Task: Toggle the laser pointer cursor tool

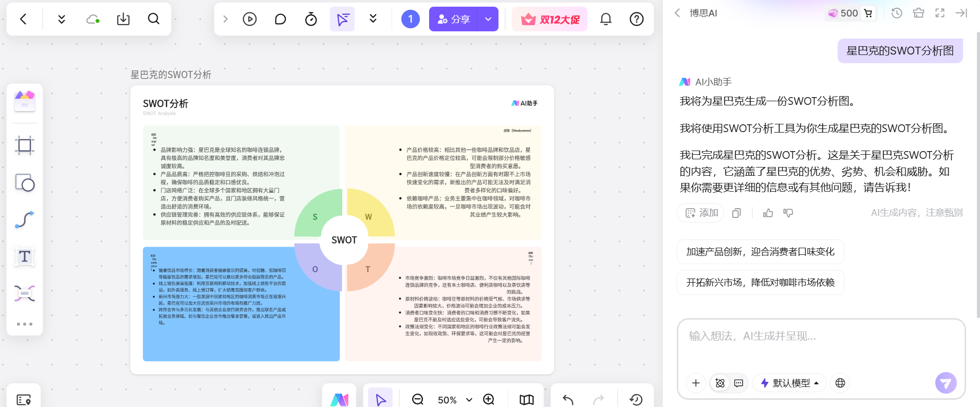Action: point(342,19)
